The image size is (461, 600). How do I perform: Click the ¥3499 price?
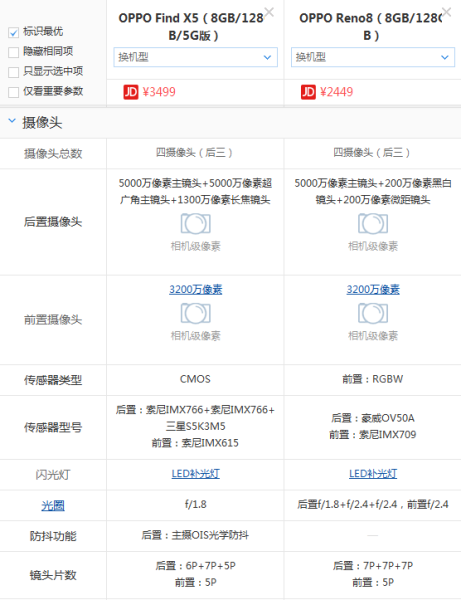coord(159,92)
